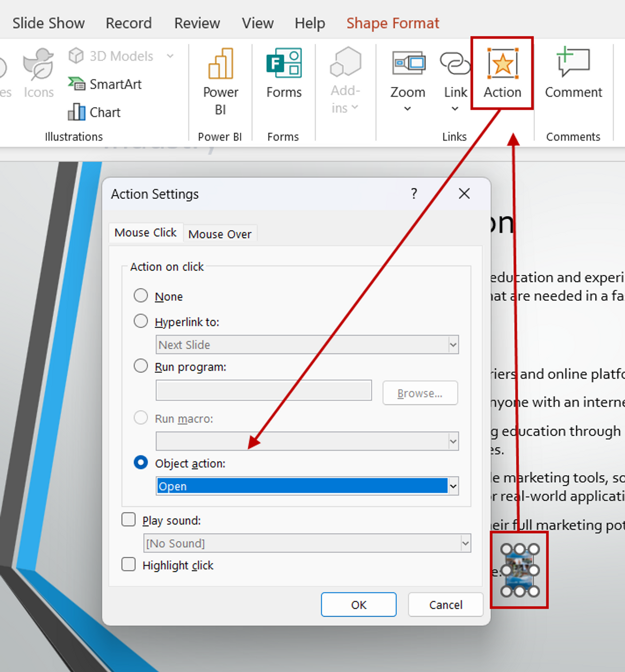Click the Link chain icon

pyautogui.click(x=455, y=63)
